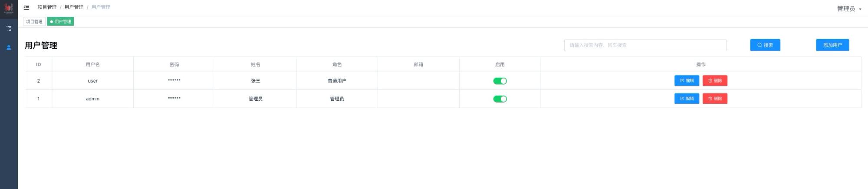Delete the admin account row
Viewport: 868px width, 189px height.
pos(715,99)
